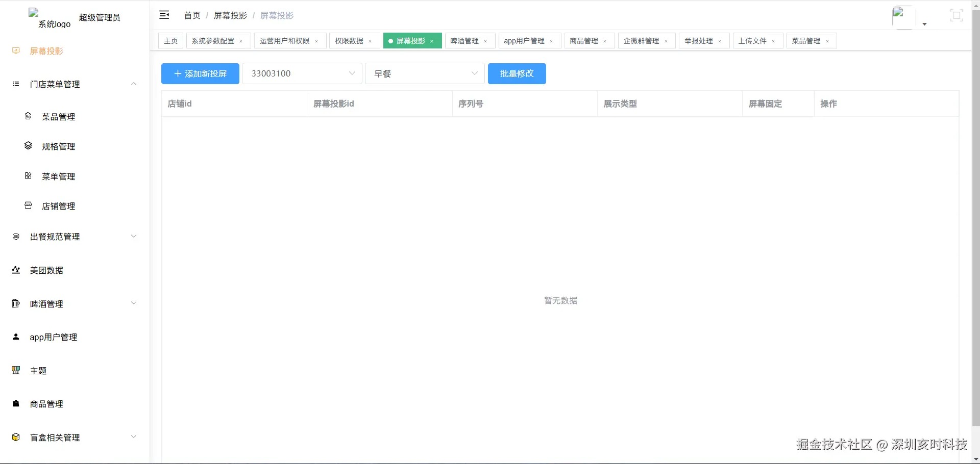Go to 首页 via breadcrumb
This screenshot has height=464, width=980.
pos(192,16)
